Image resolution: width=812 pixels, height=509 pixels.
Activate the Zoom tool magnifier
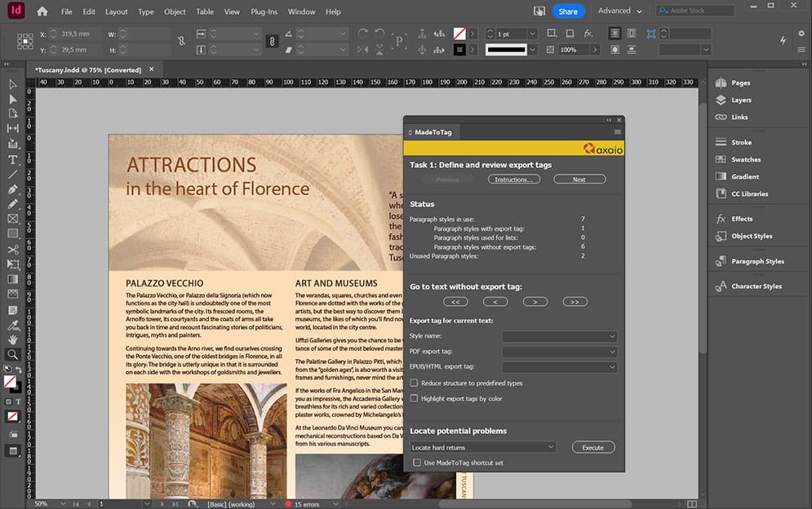[x=13, y=355]
